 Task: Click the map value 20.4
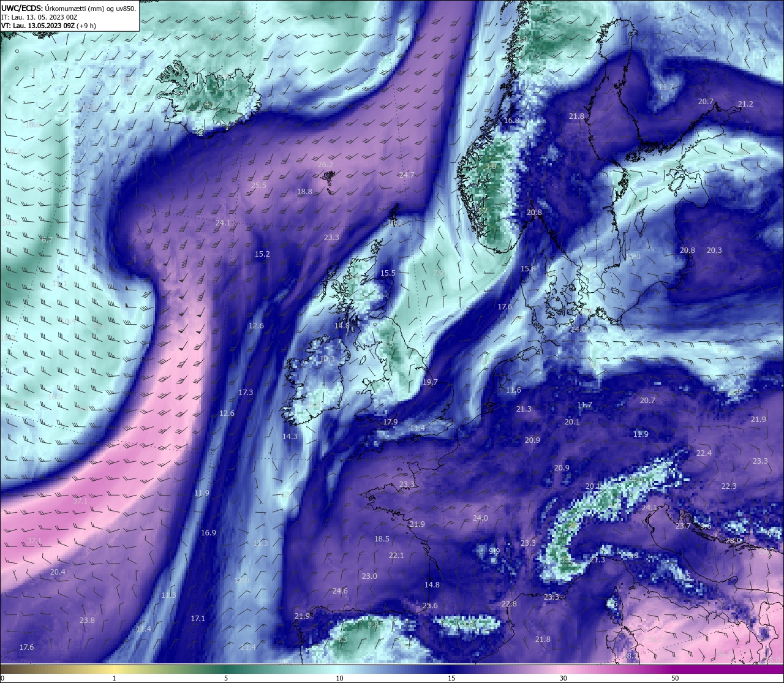pos(58,572)
